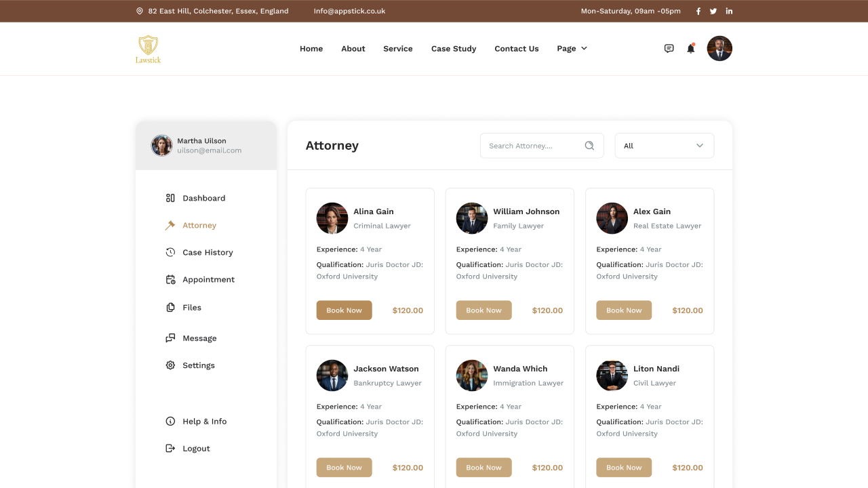868x488 pixels.
Task: Open the chat bubble icon in header
Action: 669,48
